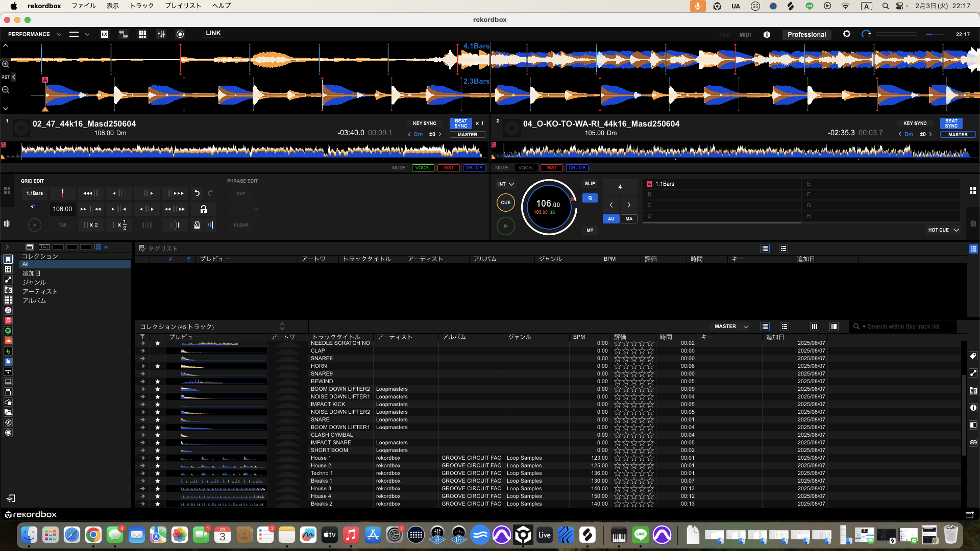Open the settings gear icon
Image resolution: width=980 pixels, height=551 pixels.
(x=847, y=34)
